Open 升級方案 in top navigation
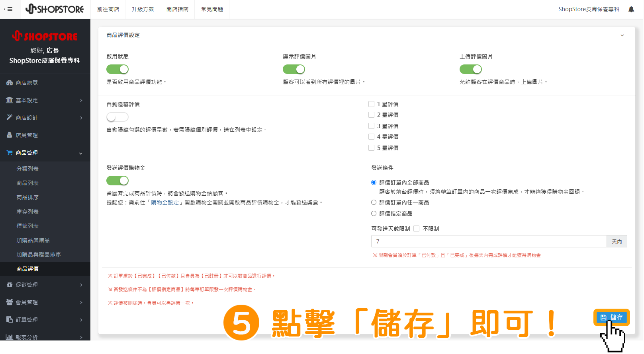This screenshot has height=354, width=644. click(143, 9)
